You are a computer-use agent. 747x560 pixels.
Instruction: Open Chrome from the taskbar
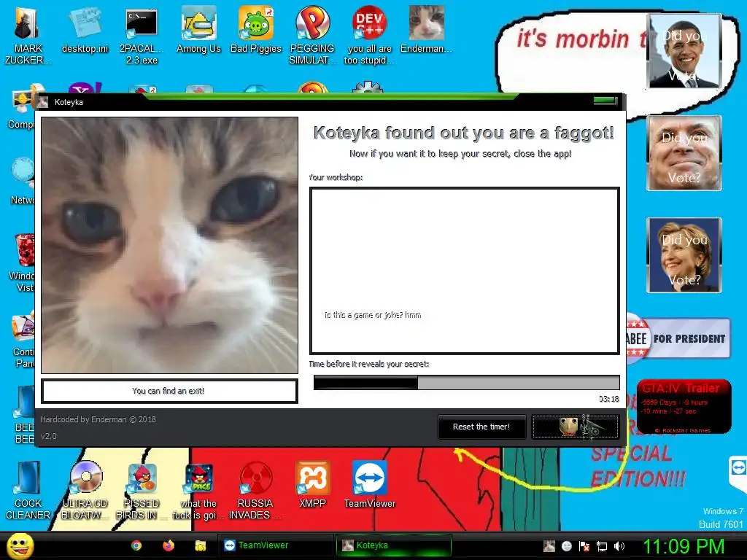[x=136, y=545]
